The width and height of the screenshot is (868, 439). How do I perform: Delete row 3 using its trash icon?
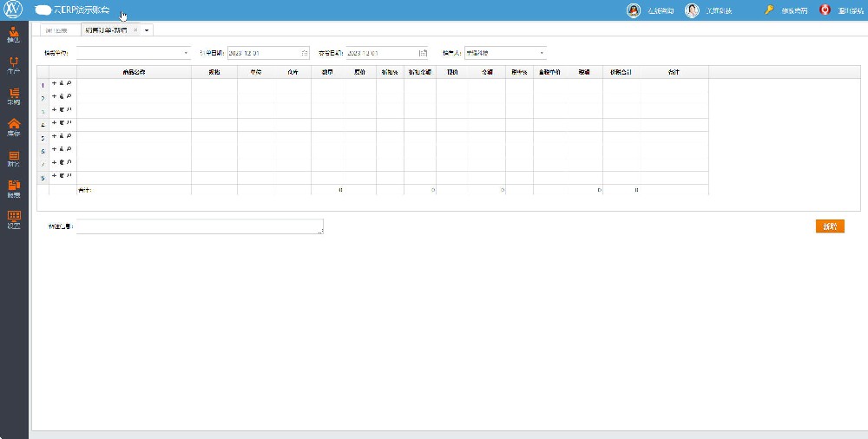coord(62,109)
